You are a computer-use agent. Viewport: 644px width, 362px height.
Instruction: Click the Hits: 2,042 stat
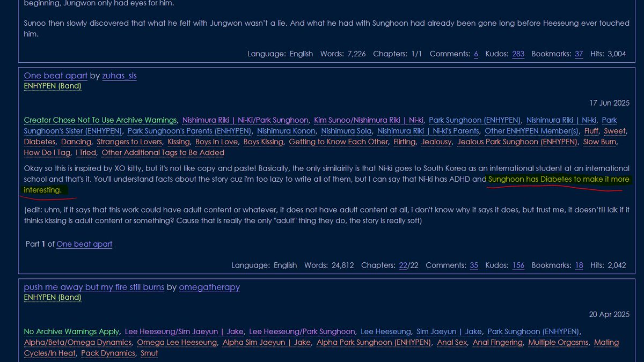point(608,265)
